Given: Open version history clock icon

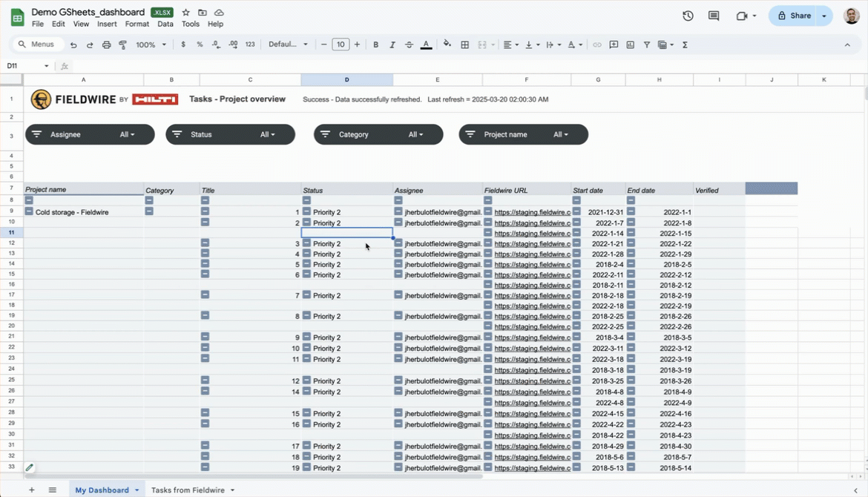Looking at the screenshot, I should coord(688,16).
